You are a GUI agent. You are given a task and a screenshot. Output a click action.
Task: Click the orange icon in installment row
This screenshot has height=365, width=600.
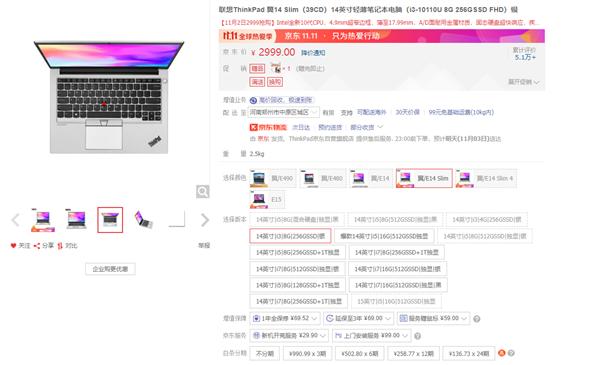pyautogui.click(x=502, y=353)
